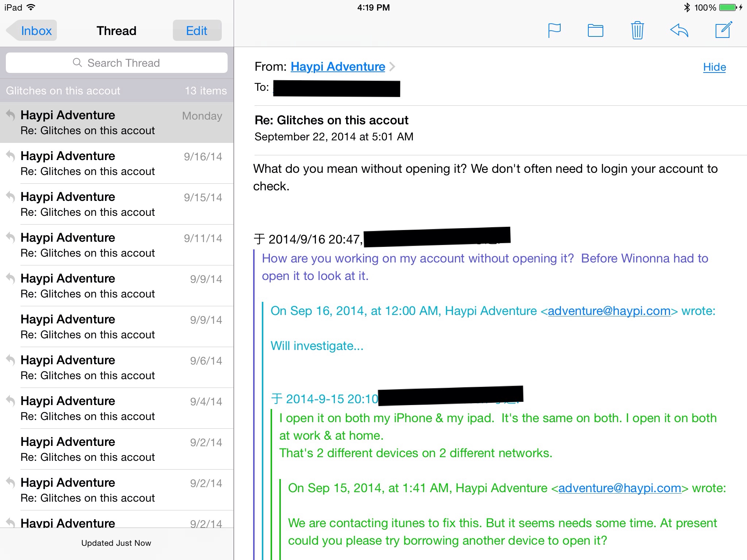The width and height of the screenshot is (747, 560).
Task: Open the 9/6/14 Haypi Adventure email
Action: point(117,367)
